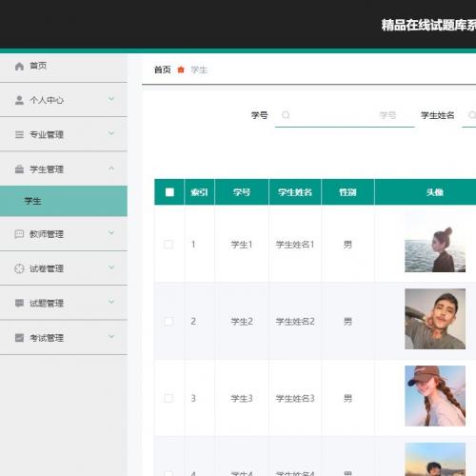Screen dimensions: 476x476
Task: Open avatar thumbnail of 学生姓名3
Action: [435, 396]
